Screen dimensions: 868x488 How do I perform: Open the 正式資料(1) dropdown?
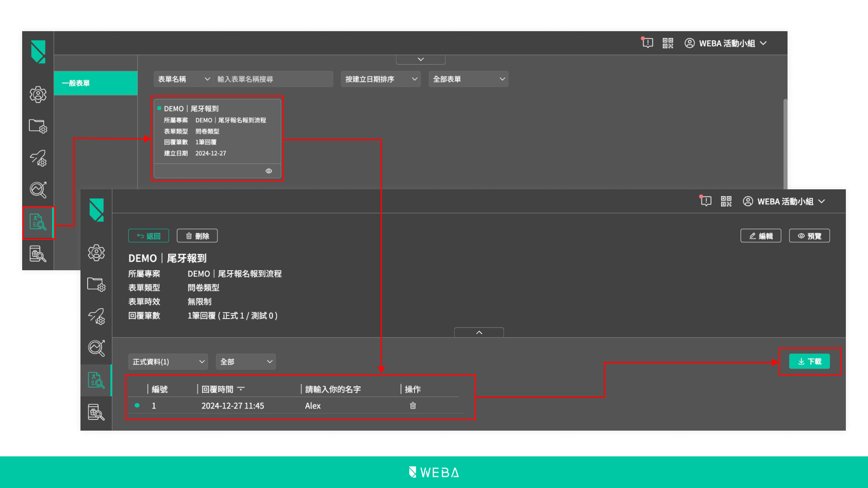168,361
